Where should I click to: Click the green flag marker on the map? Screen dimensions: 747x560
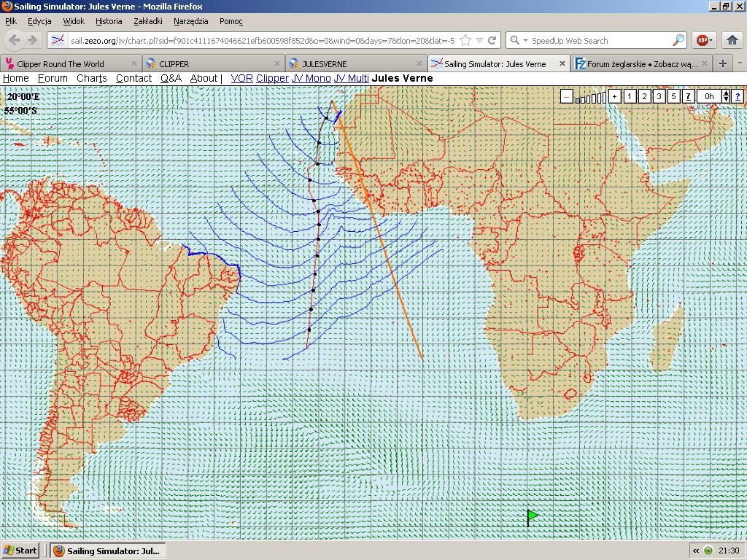click(x=532, y=516)
